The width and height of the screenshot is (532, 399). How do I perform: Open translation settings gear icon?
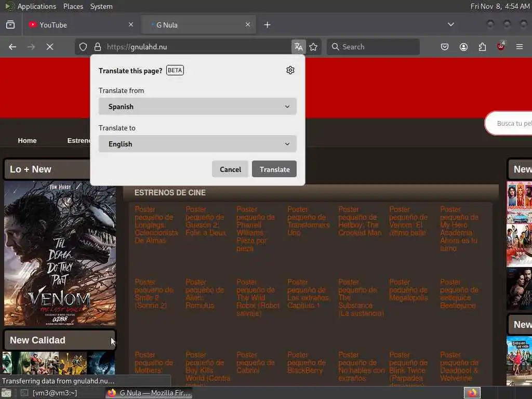pos(290,70)
